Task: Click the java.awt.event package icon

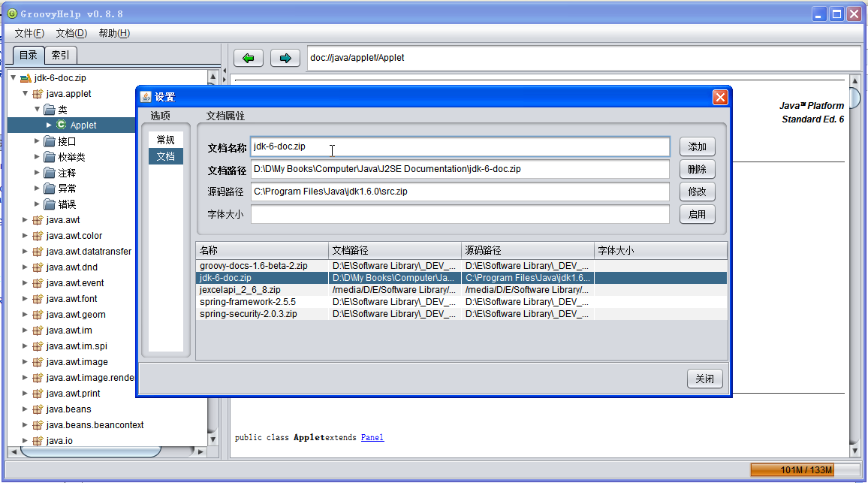Action: [x=38, y=283]
